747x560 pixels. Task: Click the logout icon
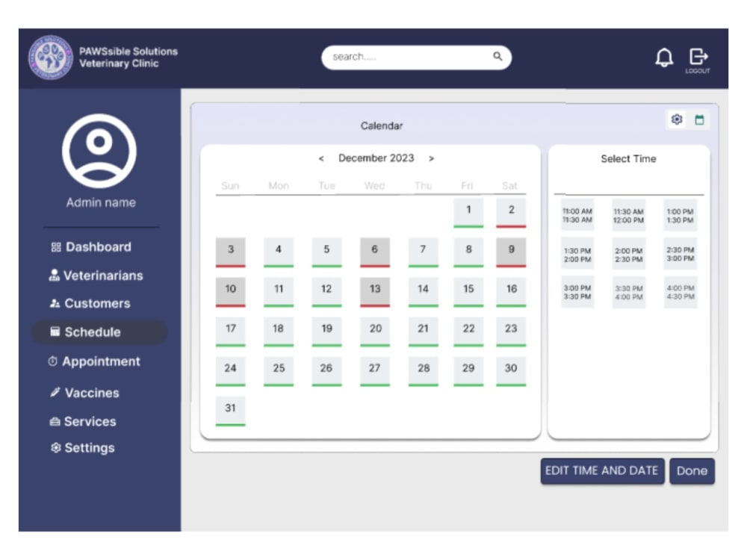tap(698, 57)
